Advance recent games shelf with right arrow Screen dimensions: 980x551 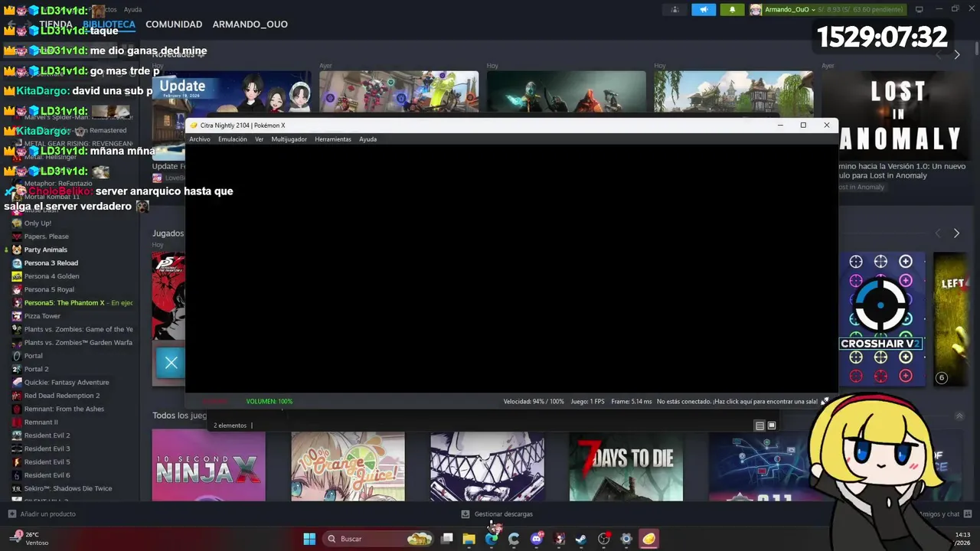click(956, 233)
